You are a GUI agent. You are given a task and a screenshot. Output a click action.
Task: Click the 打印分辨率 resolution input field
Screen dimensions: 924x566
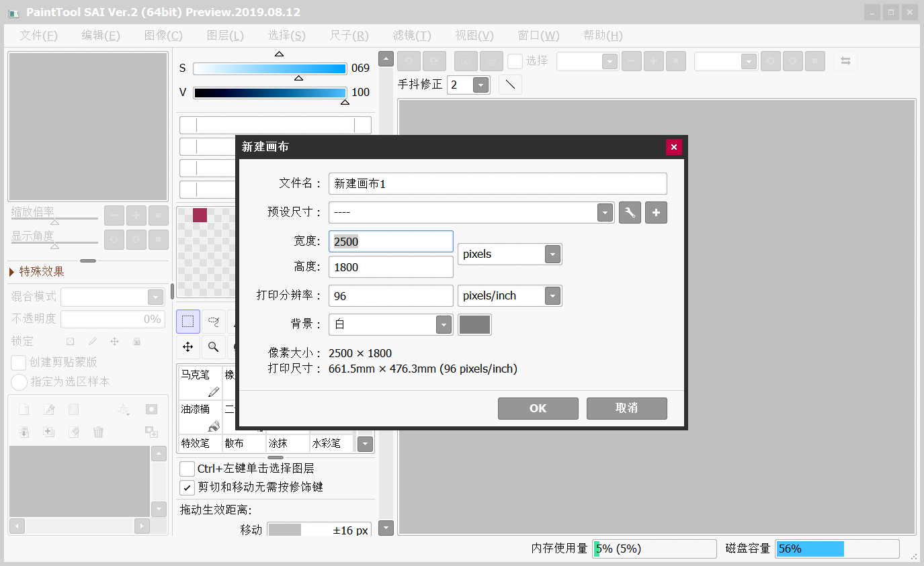391,296
